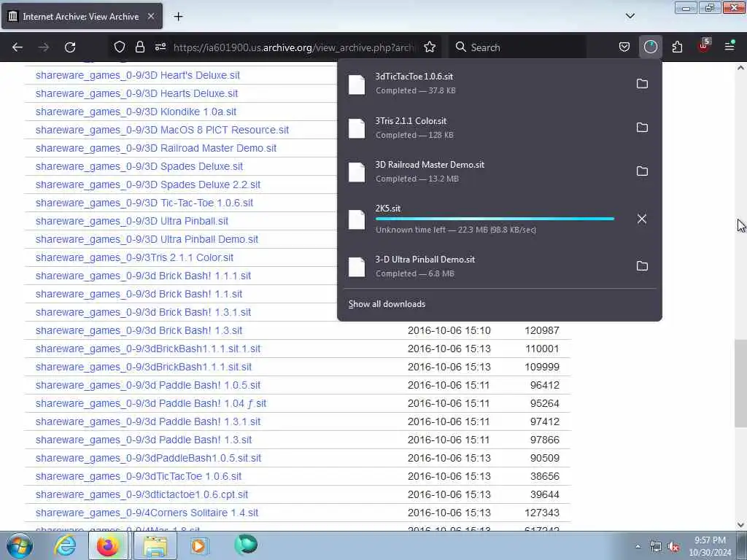Click the 2K5.sit download progress bar
The image size is (747, 560).
(x=495, y=219)
